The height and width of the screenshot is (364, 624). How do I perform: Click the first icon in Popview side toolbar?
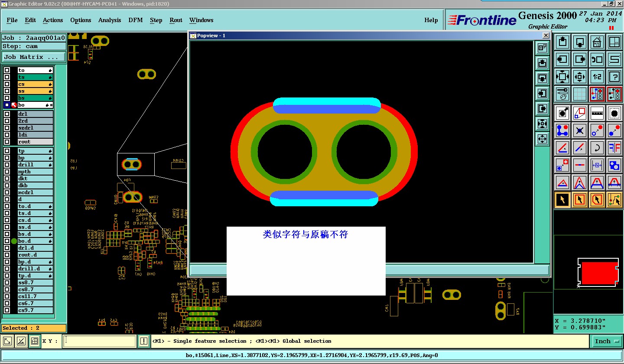542,48
